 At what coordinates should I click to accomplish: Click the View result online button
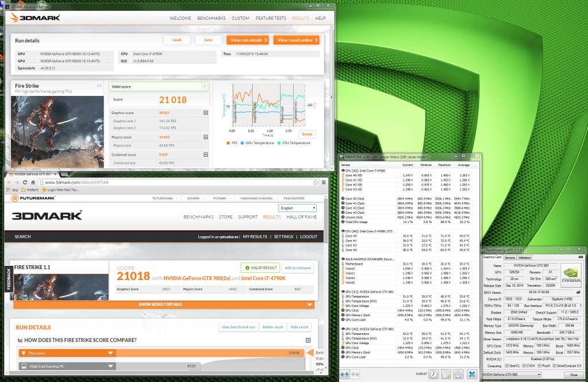pos(296,40)
